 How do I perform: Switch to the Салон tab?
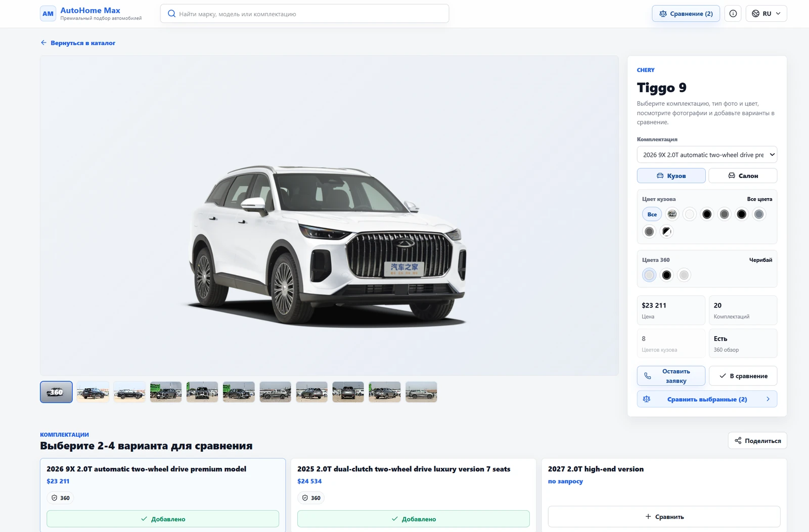point(743,175)
